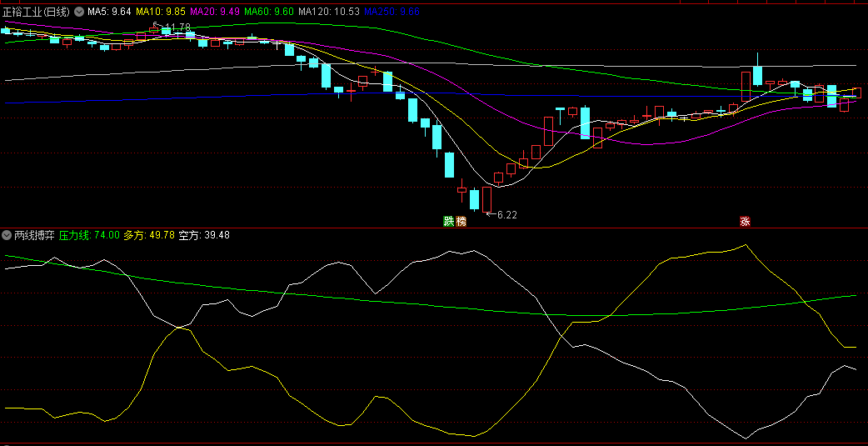This screenshot has height=446, width=868.
Task: Click the 6.22 low price marker
Action: click(506, 215)
